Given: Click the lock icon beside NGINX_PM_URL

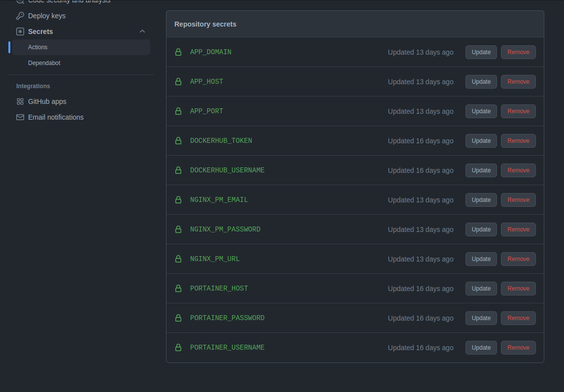Looking at the screenshot, I should [x=178, y=259].
